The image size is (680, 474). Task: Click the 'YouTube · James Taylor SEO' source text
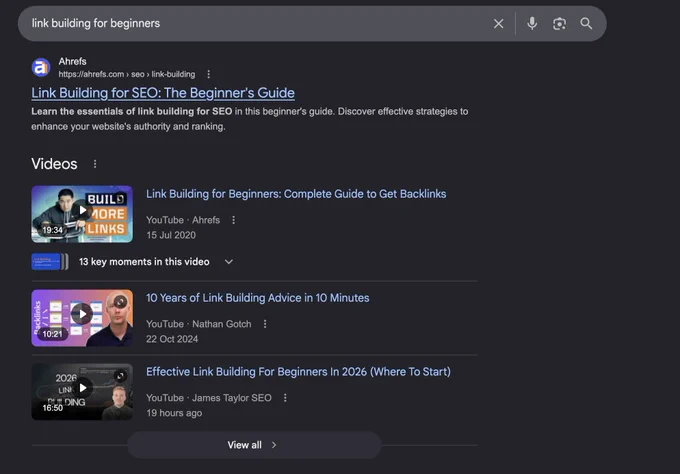click(x=209, y=398)
